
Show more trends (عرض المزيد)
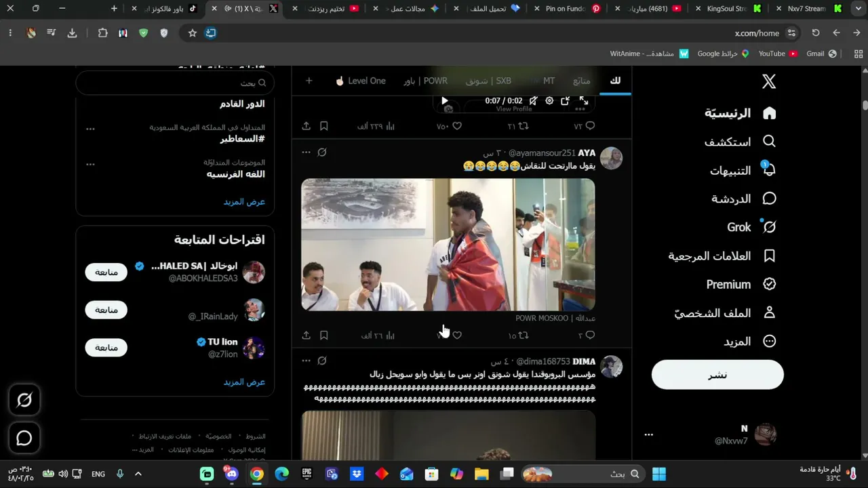tap(244, 202)
